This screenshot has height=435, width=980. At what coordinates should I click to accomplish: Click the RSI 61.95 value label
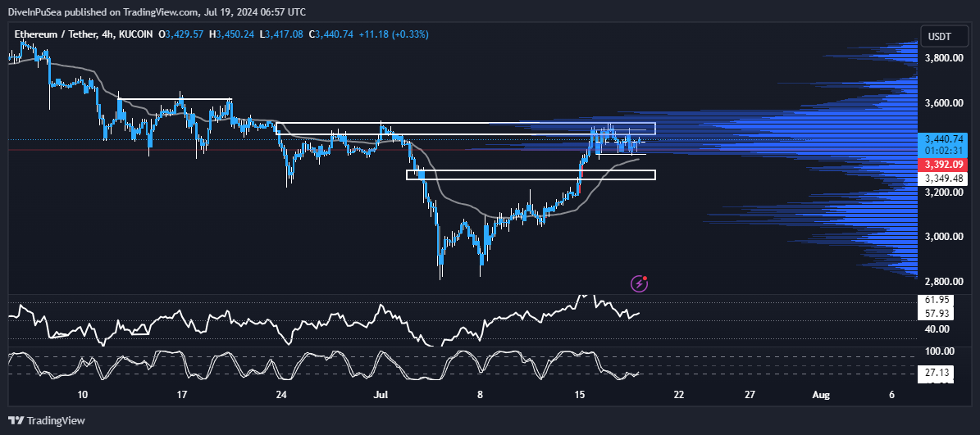tap(936, 301)
